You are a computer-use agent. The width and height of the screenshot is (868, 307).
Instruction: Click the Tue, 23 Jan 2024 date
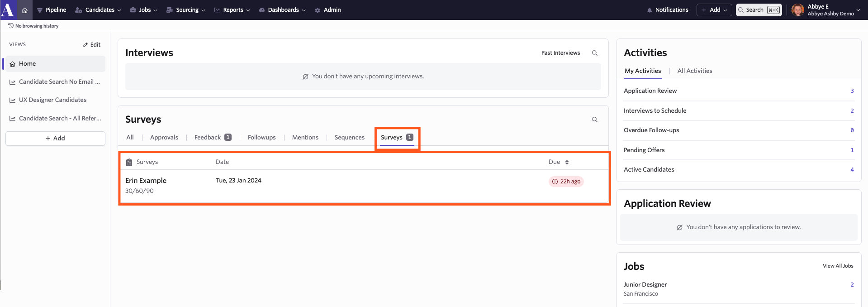coord(238,180)
